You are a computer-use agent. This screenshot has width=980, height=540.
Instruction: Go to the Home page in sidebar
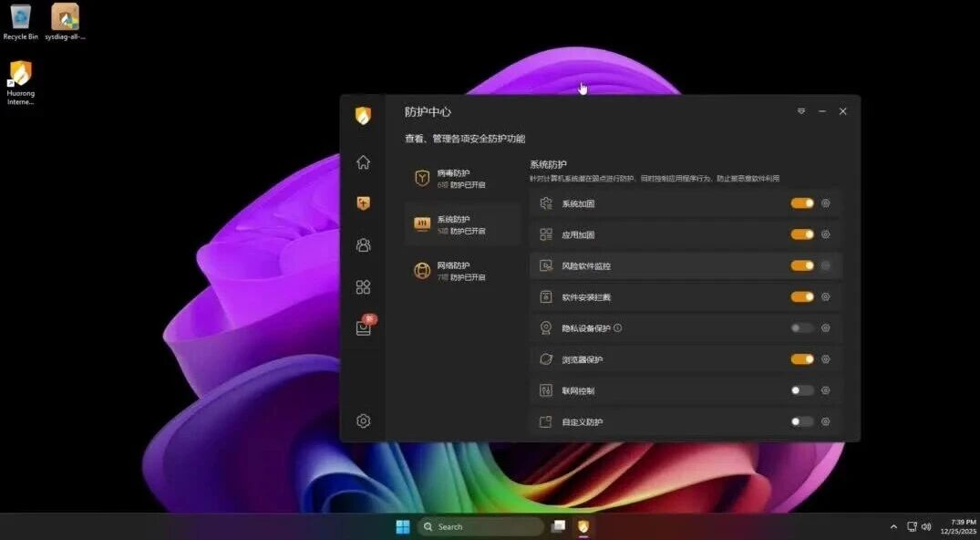(363, 162)
